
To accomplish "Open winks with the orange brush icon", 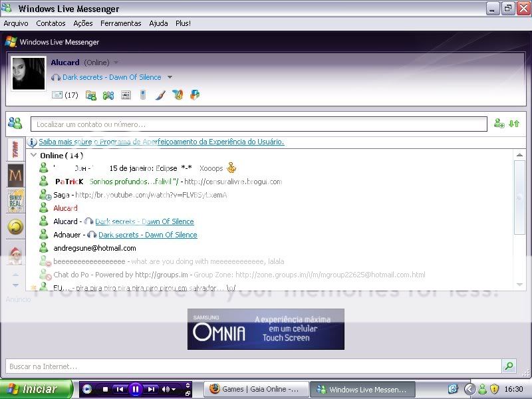I will 176,94.
